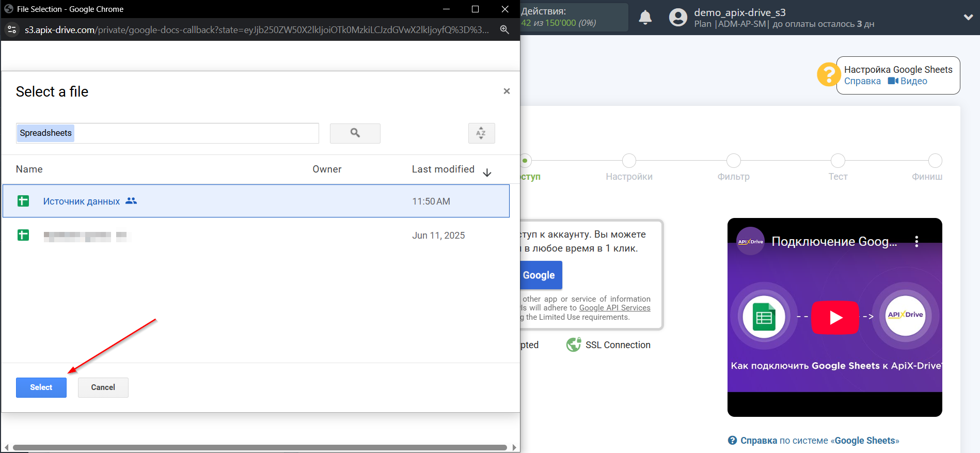Screen dimensions: 980x453
Task: Go to the Тест step
Action: click(838, 177)
